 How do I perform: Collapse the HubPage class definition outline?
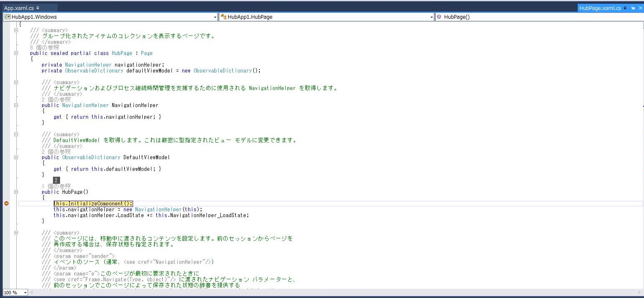point(16,53)
